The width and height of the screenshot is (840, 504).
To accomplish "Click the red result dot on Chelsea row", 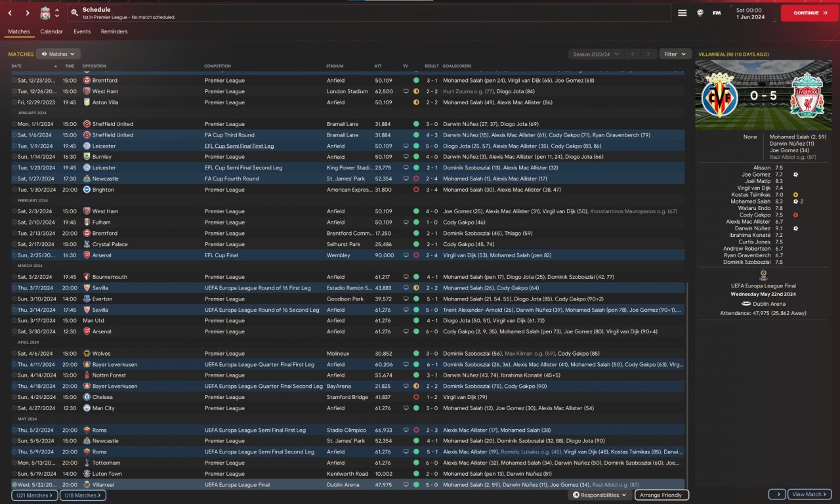I will 416,397.
